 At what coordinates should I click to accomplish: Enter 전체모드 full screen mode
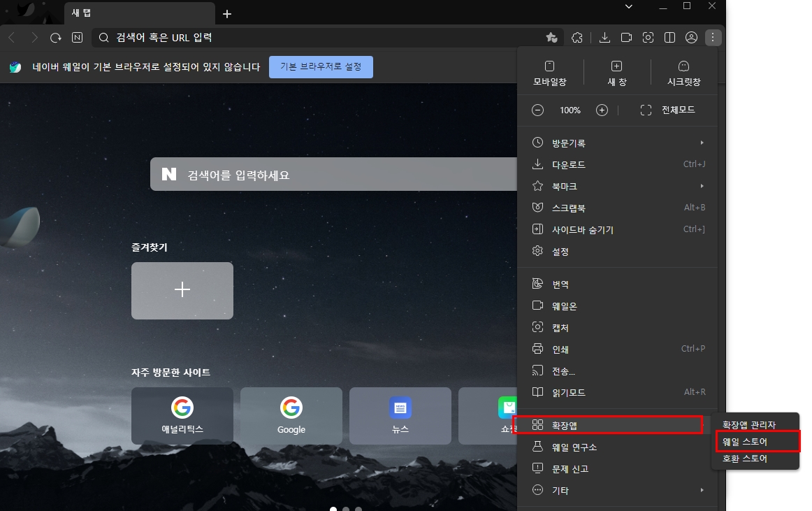coord(667,110)
